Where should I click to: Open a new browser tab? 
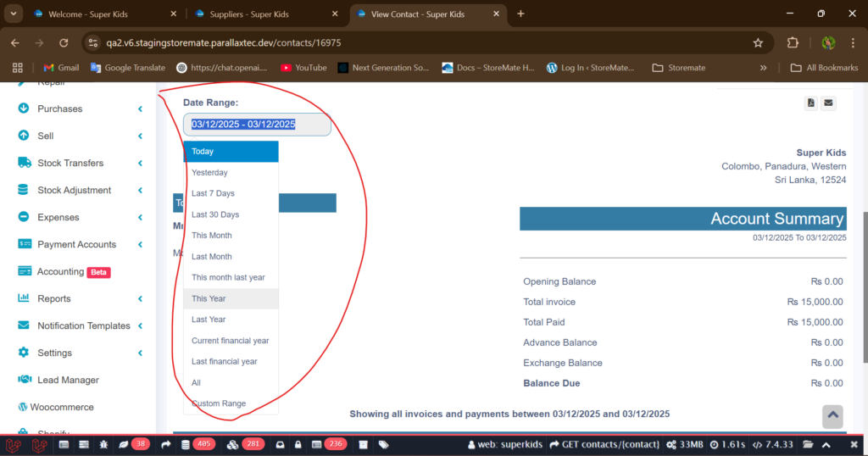pyautogui.click(x=520, y=14)
